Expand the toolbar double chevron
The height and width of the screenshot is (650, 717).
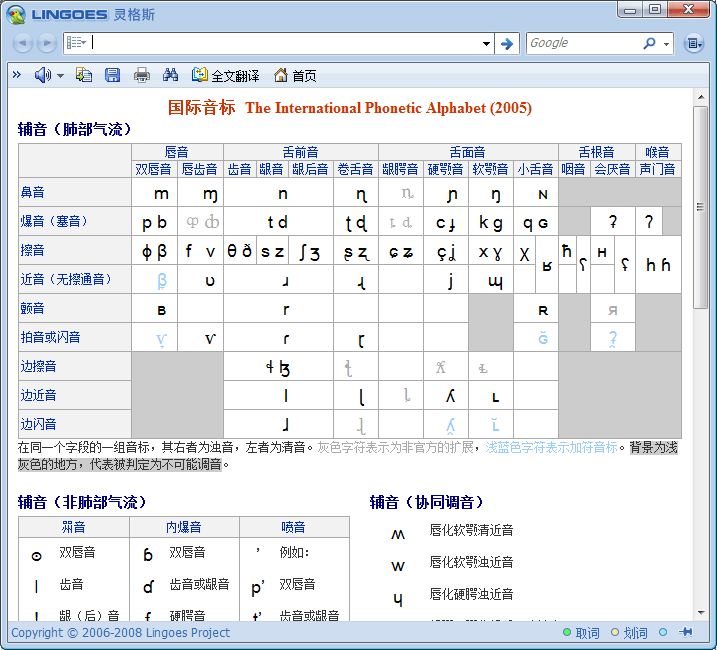pyautogui.click(x=16, y=75)
